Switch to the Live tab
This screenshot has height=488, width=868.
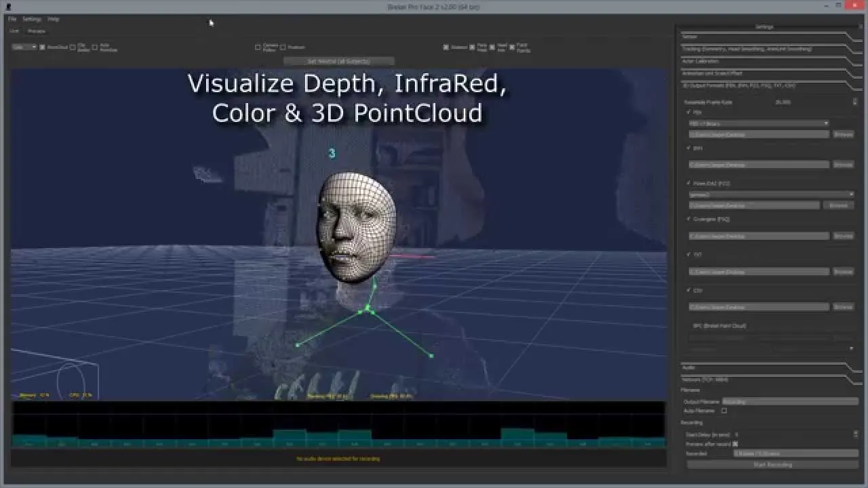pyautogui.click(x=14, y=30)
